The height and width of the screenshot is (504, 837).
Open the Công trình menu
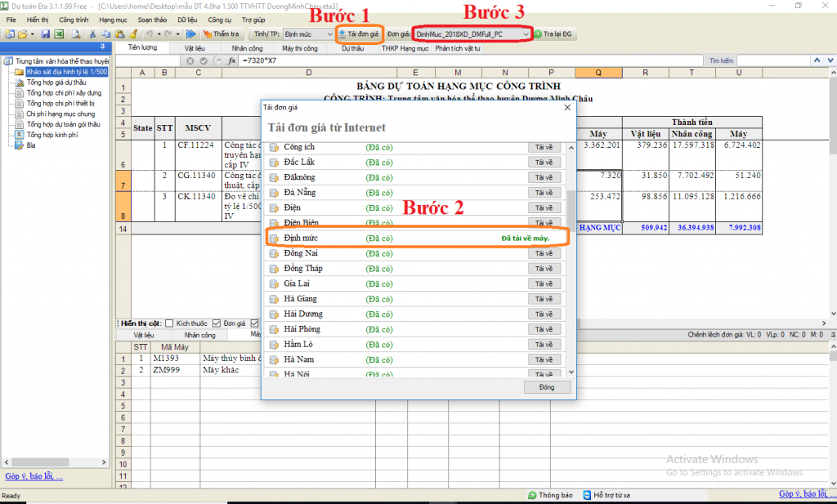74,19
